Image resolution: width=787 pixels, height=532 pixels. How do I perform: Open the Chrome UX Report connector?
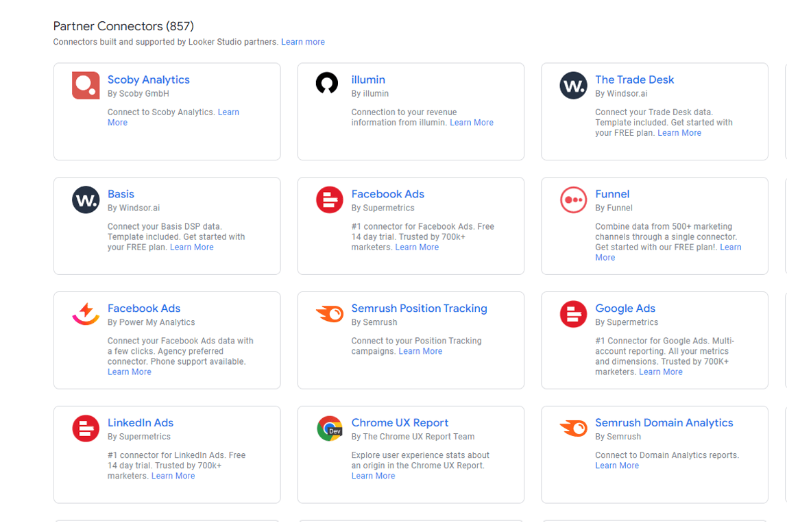400,423
